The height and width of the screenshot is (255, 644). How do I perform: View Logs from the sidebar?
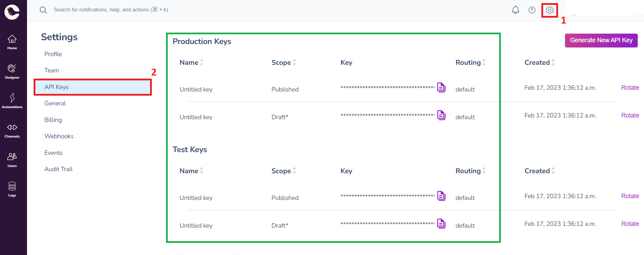click(12, 188)
